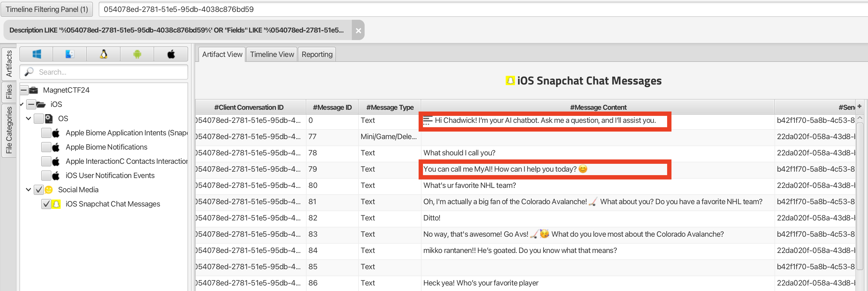868x291 pixels.
Task: Select Apple Biome Notifications tree item
Action: tap(106, 147)
